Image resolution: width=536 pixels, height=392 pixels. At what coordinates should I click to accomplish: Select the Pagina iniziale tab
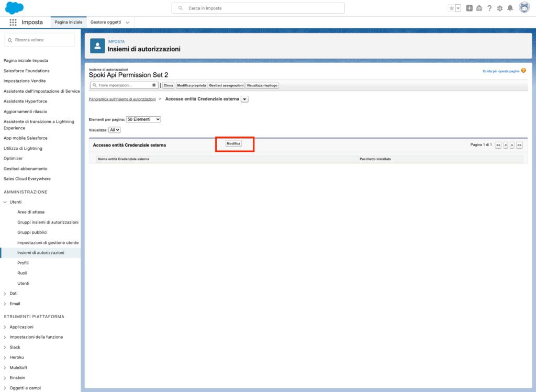click(69, 23)
